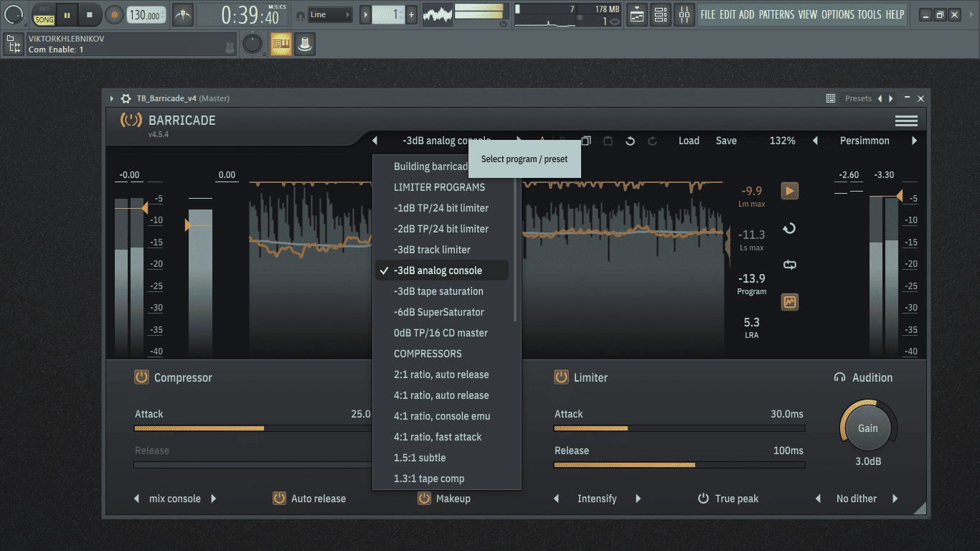Pause playback in the FL Studio transport
980x551 pixels.
(67, 14)
